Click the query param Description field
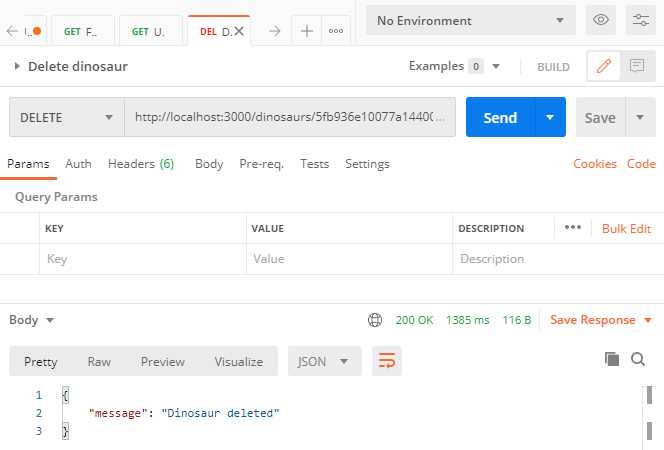Screen dimensions: 664x450 click(x=558, y=259)
